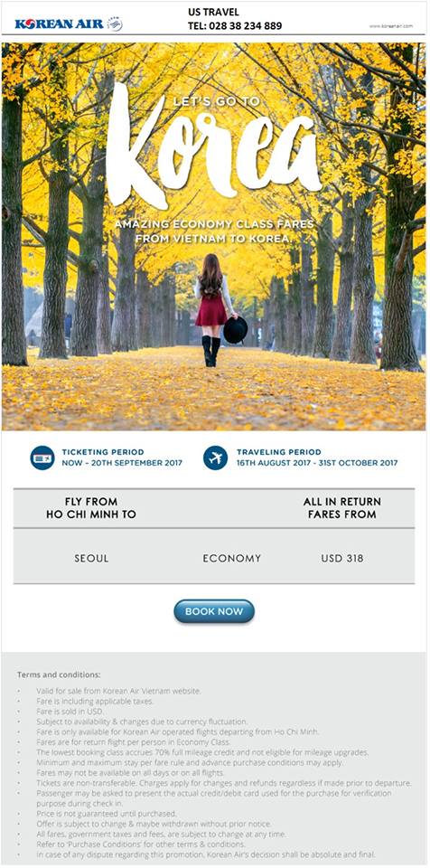Image resolution: width=430 pixels, height=868 pixels.
Task: Click the SkyTeam alliance emblem
Action: [x=115, y=24]
